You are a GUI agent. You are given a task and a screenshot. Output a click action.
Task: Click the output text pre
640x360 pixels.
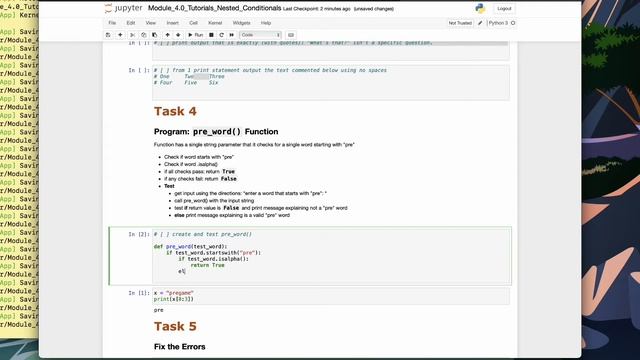[x=158, y=310]
